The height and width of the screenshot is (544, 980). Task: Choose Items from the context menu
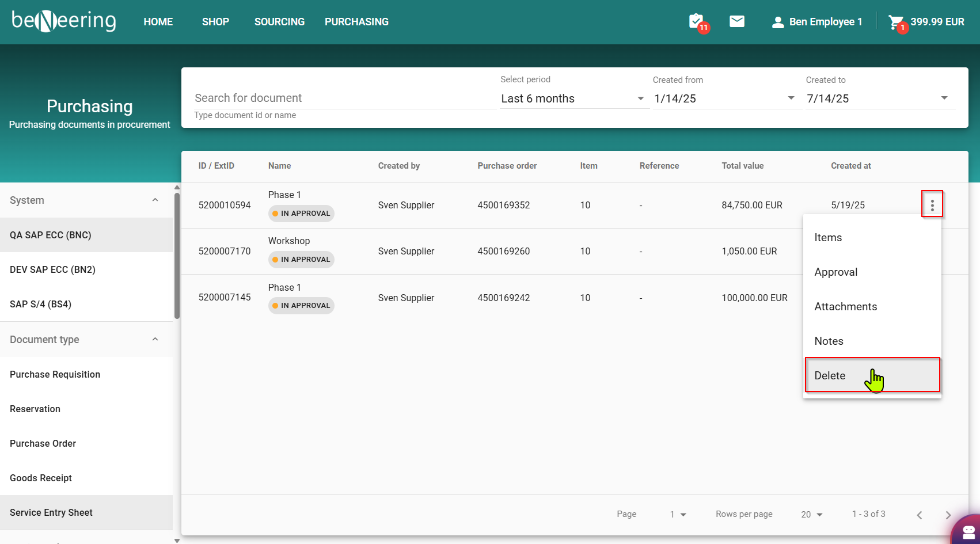(x=872, y=237)
